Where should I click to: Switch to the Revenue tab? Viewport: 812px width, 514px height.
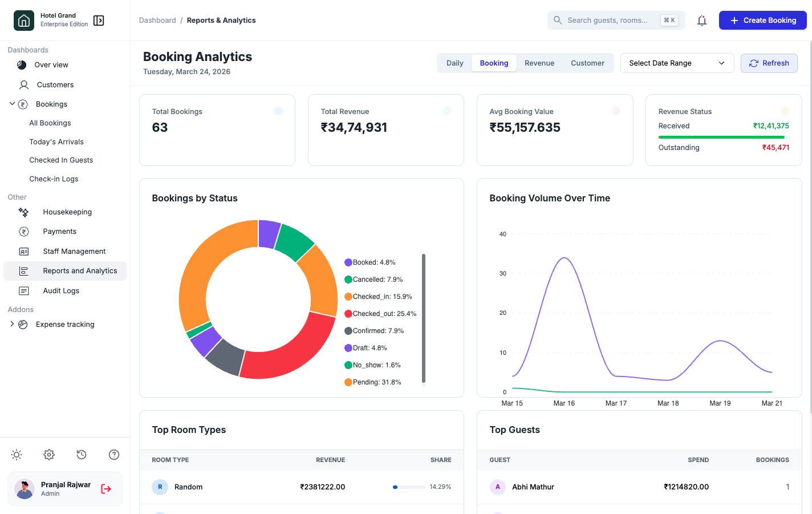[x=539, y=63]
